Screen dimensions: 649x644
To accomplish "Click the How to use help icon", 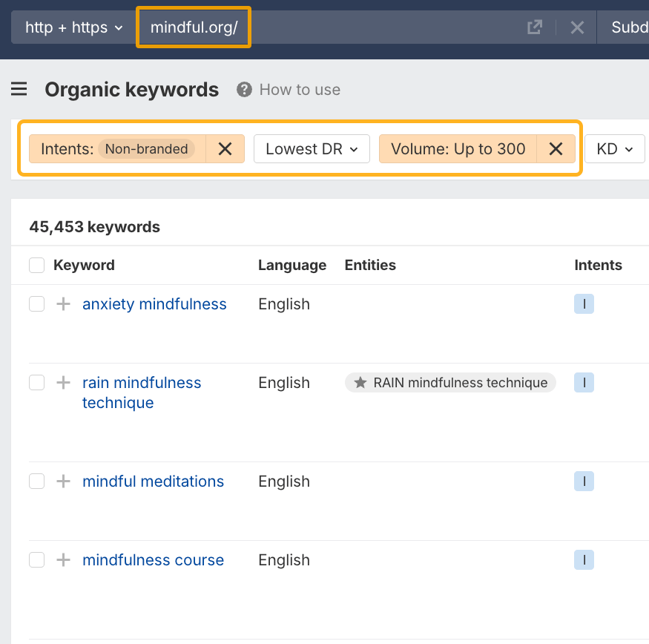I will (x=244, y=90).
